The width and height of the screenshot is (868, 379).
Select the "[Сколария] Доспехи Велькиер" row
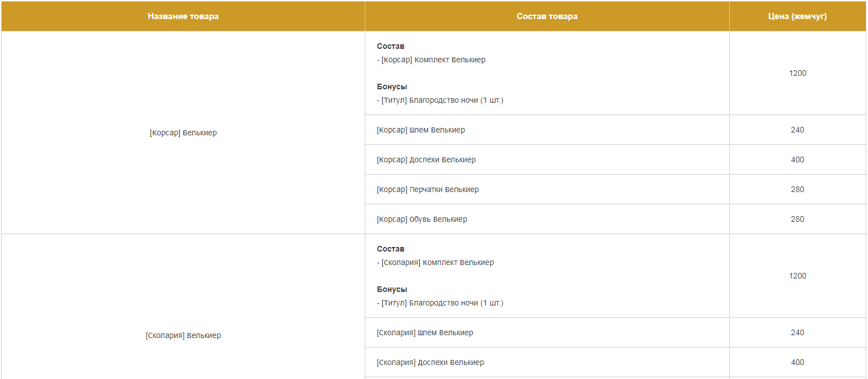[430, 363]
